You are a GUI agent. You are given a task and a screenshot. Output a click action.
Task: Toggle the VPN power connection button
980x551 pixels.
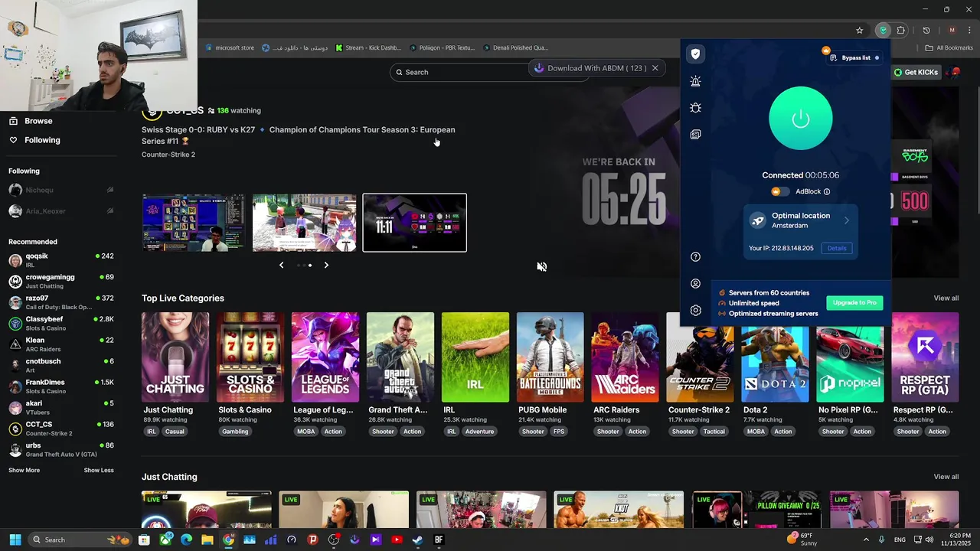(800, 119)
